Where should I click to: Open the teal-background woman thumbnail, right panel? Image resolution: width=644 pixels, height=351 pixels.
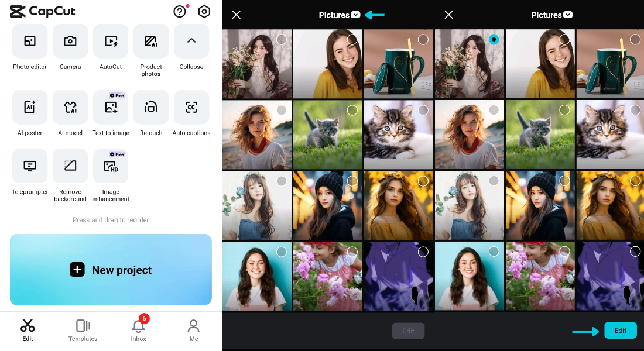[470, 276]
